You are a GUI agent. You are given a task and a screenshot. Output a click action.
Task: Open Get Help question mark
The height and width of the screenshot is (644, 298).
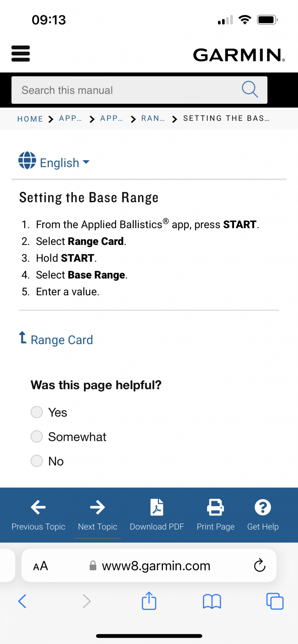pyautogui.click(x=263, y=507)
